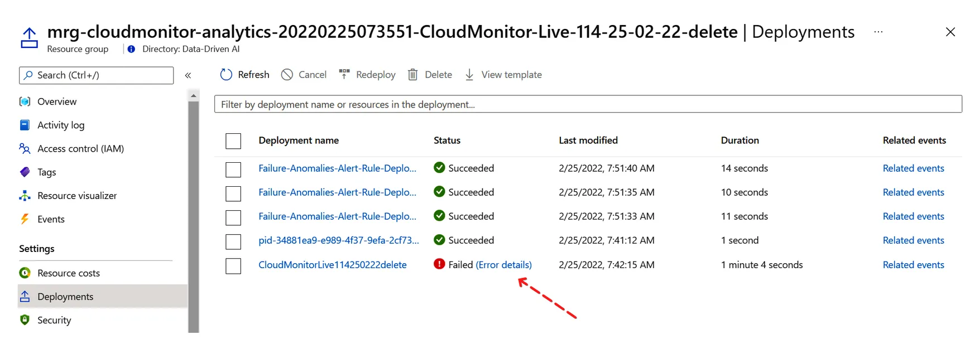980x349 pixels.
Task: Click the sidebar vertical scrollbar thumb
Action: click(x=193, y=217)
